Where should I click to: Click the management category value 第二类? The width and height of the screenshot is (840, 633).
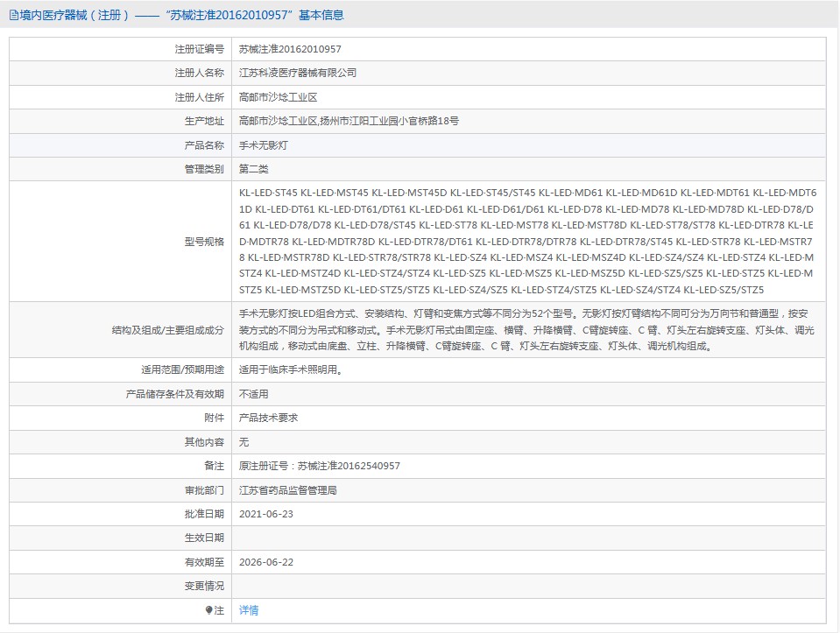coord(254,169)
